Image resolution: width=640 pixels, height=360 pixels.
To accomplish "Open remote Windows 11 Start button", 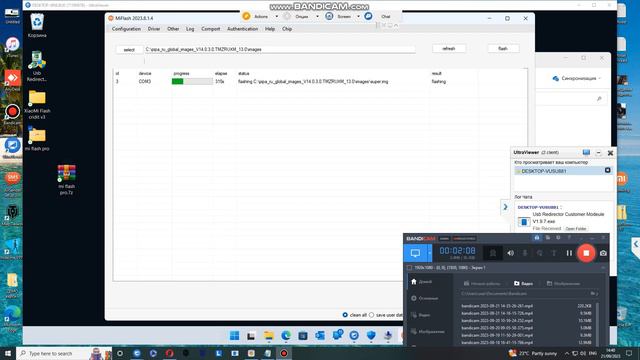I will coord(234,336).
